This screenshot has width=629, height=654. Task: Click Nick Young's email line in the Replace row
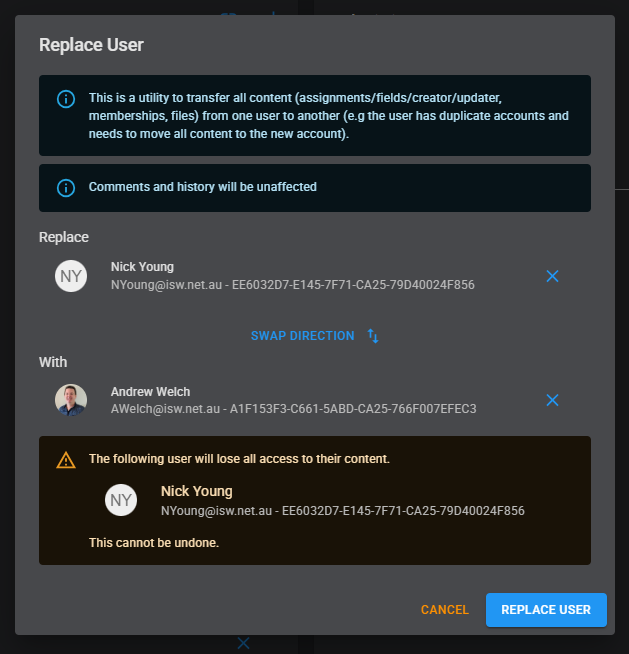[x=292, y=285]
